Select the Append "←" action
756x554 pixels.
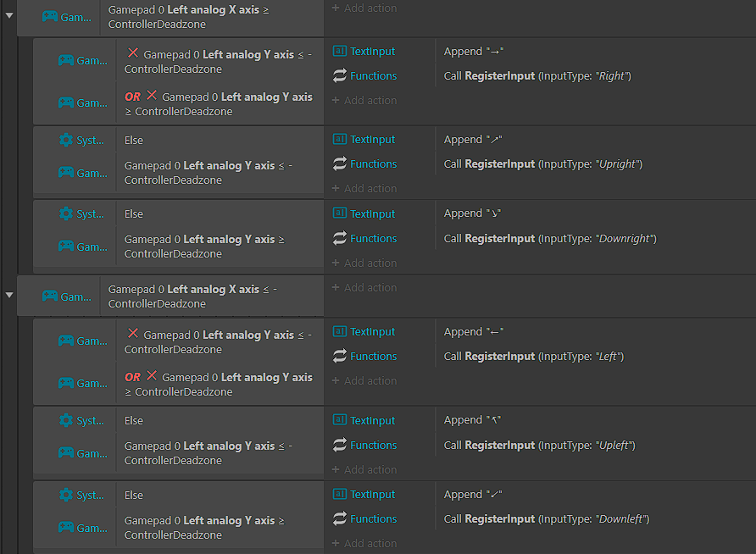point(474,331)
